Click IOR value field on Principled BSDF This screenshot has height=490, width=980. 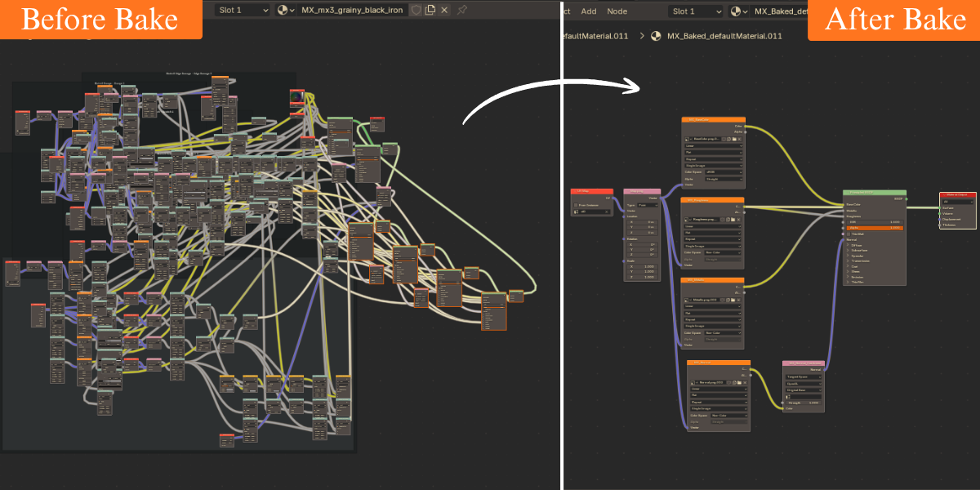[x=875, y=222]
